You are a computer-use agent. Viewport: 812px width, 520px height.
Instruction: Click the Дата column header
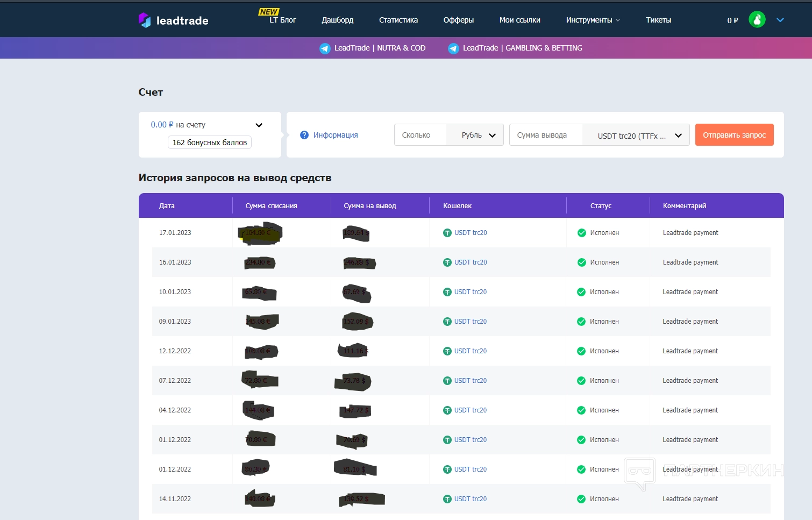point(167,205)
